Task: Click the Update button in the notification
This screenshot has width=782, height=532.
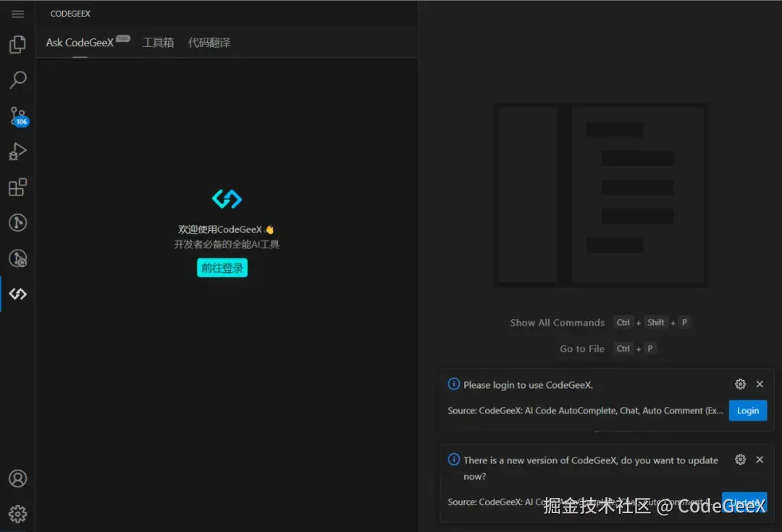Action: (744, 502)
